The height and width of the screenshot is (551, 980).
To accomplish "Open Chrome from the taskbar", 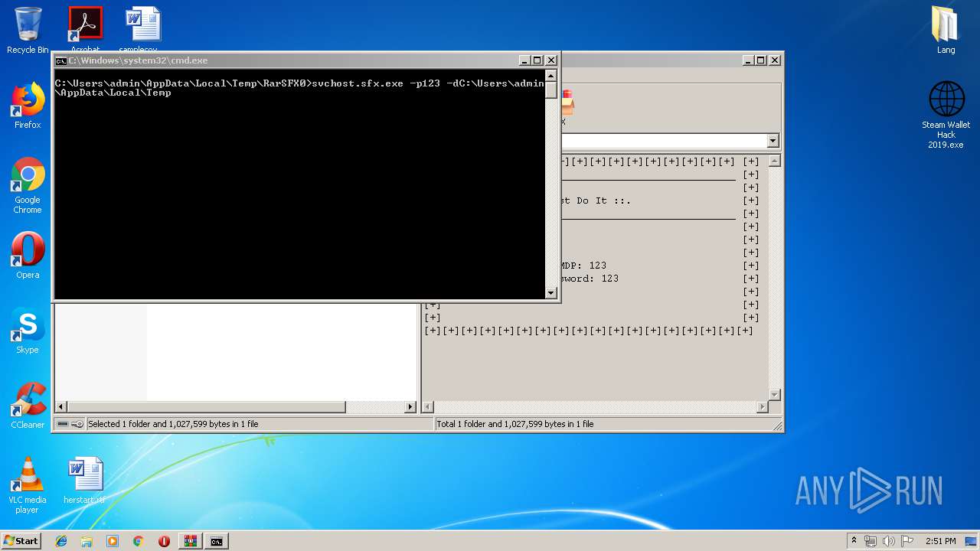I will pyautogui.click(x=138, y=541).
